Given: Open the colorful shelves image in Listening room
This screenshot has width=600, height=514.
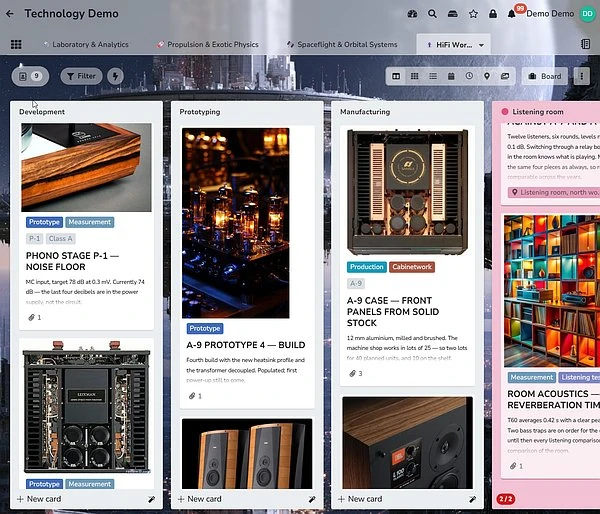Looking at the screenshot, I should point(552,291).
